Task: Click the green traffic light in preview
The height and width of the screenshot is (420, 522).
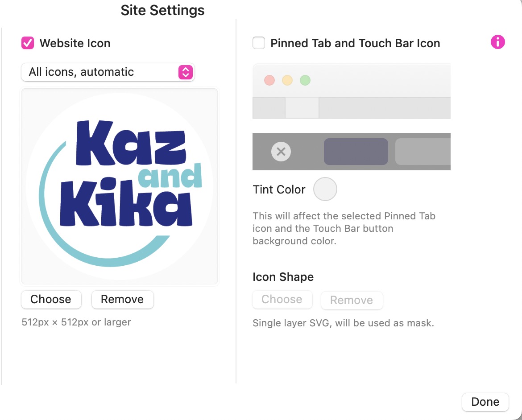Action: click(305, 80)
